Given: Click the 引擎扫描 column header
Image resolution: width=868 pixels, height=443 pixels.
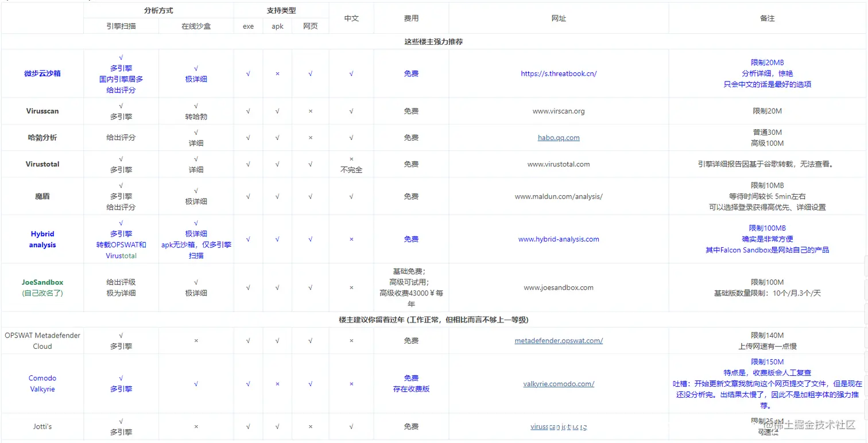Looking at the screenshot, I should click(121, 26).
